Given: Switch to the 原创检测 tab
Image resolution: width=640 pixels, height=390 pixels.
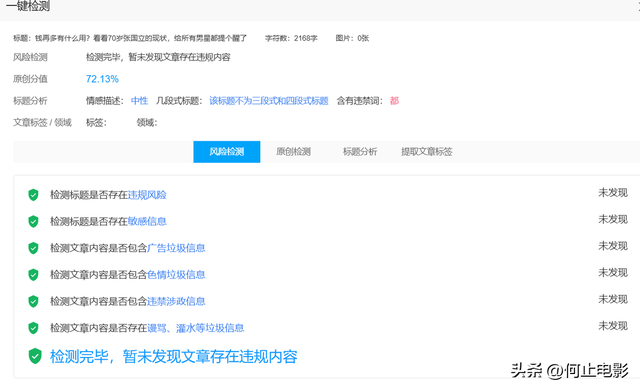Looking at the screenshot, I should coord(293,152).
